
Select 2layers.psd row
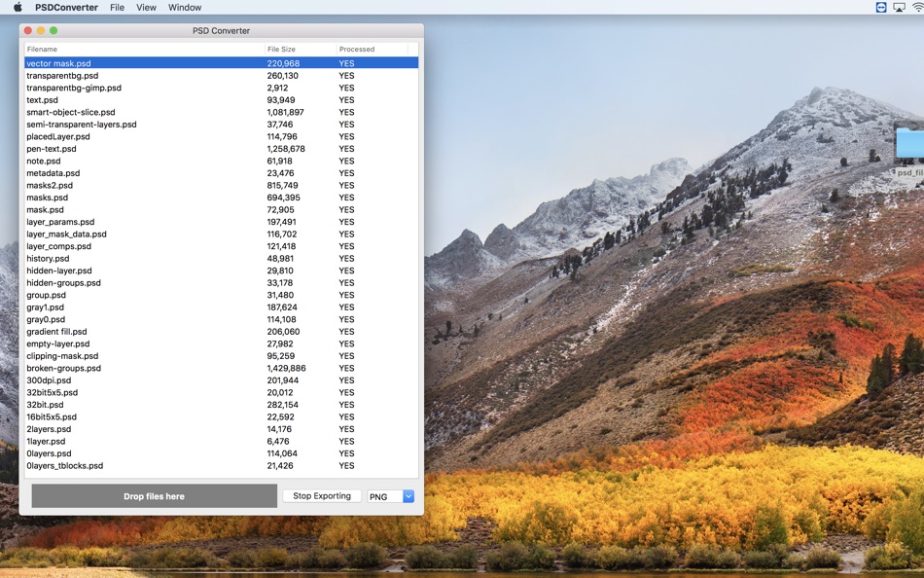(222, 429)
